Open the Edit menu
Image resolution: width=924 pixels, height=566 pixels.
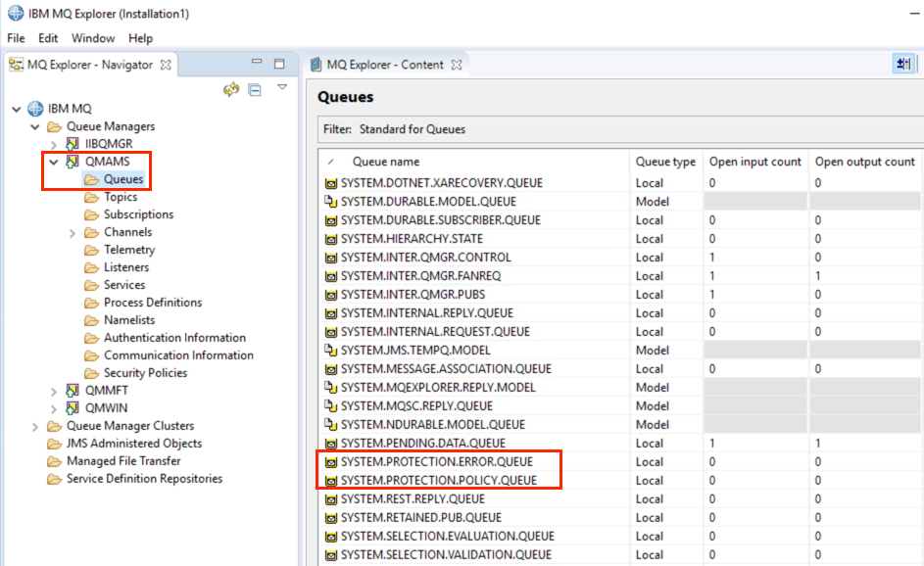pyautogui.click(x=48, y=38)
